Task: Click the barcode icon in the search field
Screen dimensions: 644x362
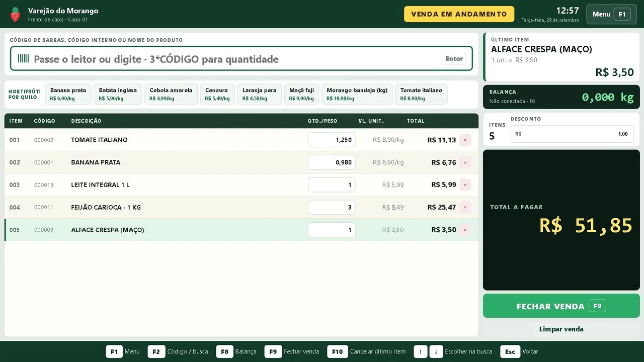Action: click(x=23, y=58)
